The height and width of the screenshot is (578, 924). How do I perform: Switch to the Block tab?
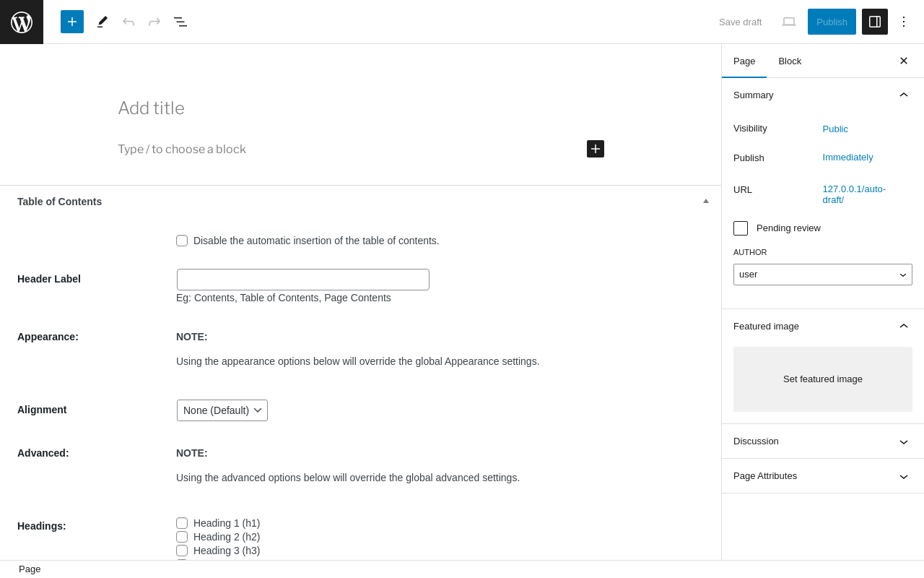[790, 61]
